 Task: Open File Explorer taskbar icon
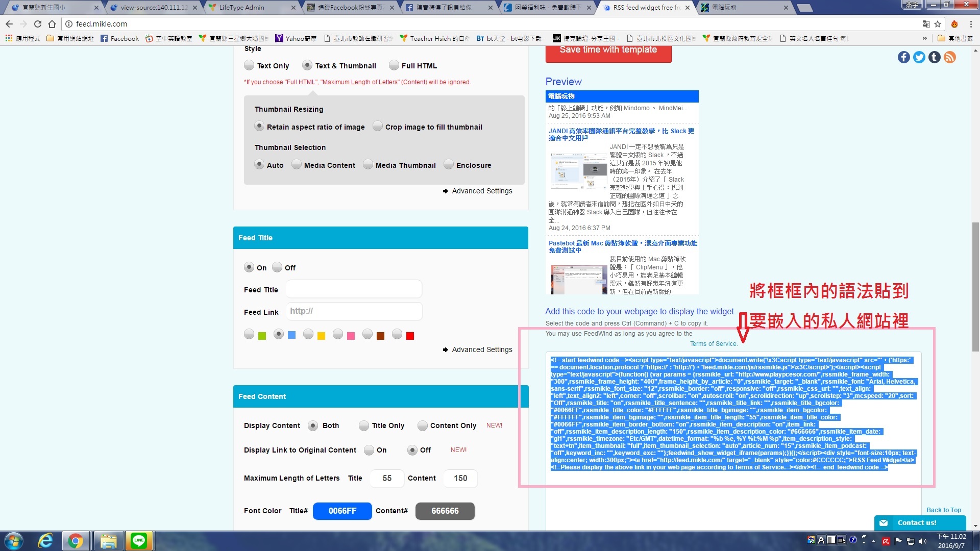point(108,541)
